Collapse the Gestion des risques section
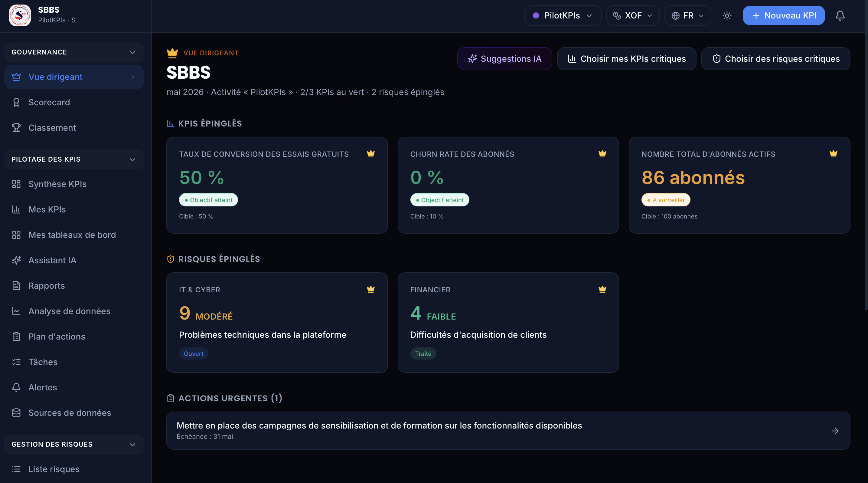 click(x=74, y=445)
